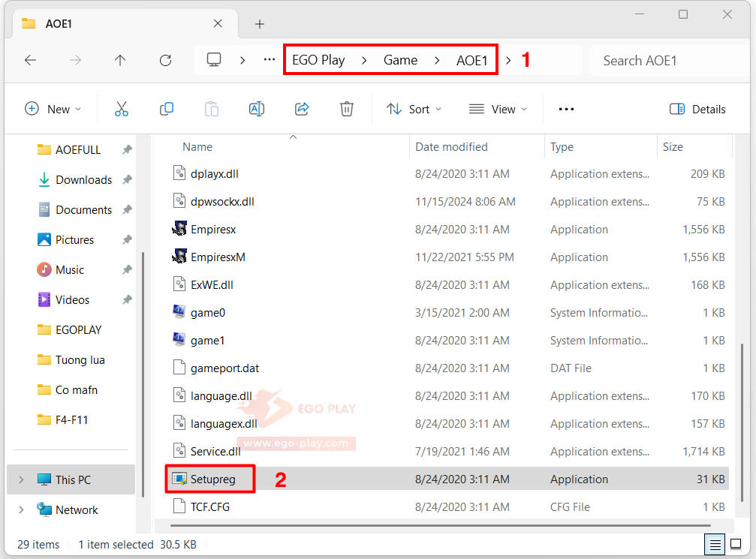Unpin AOEFULL from quick access

tap(127, 150)
